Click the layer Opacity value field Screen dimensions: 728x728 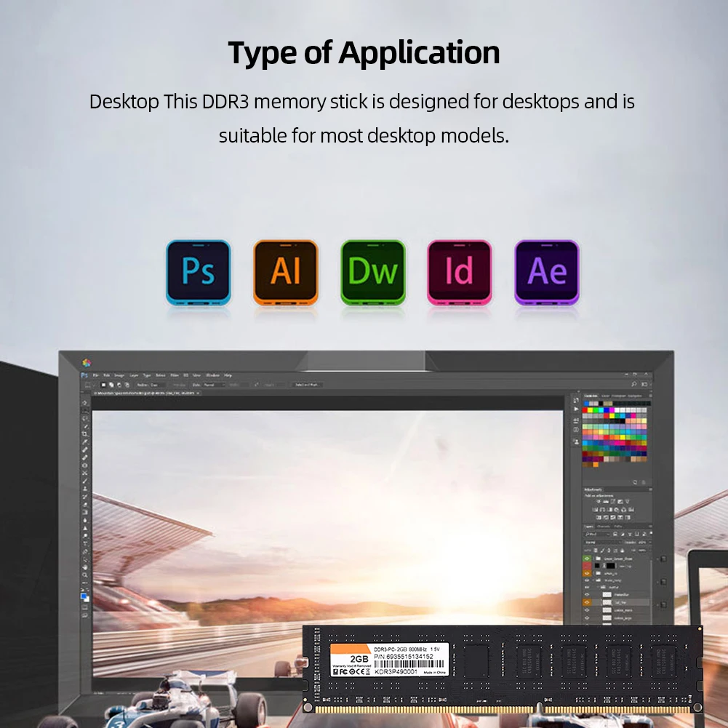(642, 543)
